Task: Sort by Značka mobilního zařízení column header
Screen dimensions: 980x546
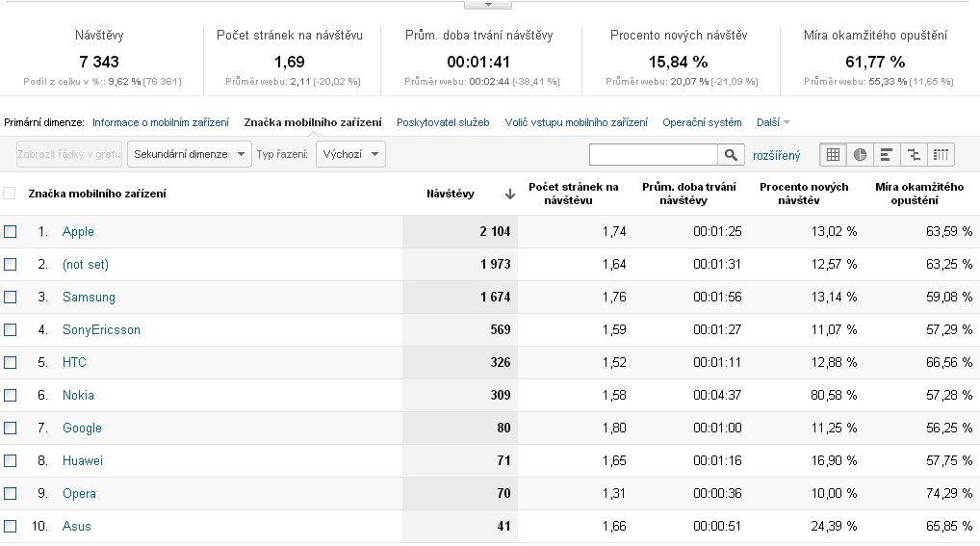Action: [97, 194]
